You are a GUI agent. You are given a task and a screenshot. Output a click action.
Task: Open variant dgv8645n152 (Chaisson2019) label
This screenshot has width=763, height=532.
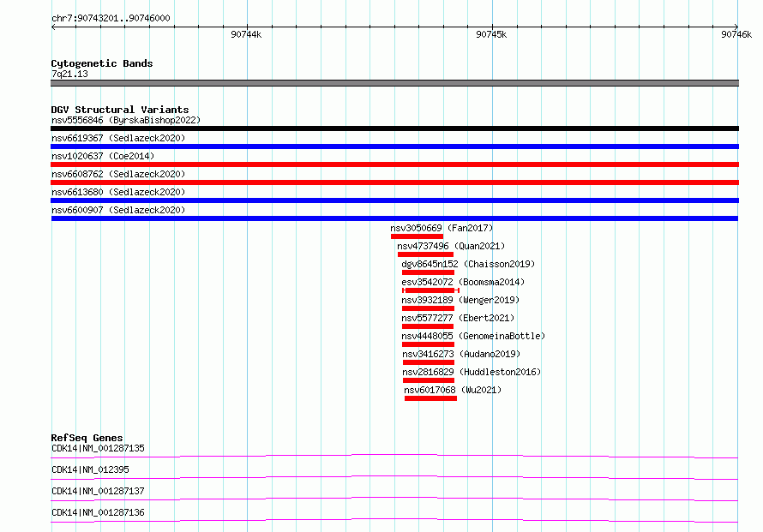click(x=468, y=264)
